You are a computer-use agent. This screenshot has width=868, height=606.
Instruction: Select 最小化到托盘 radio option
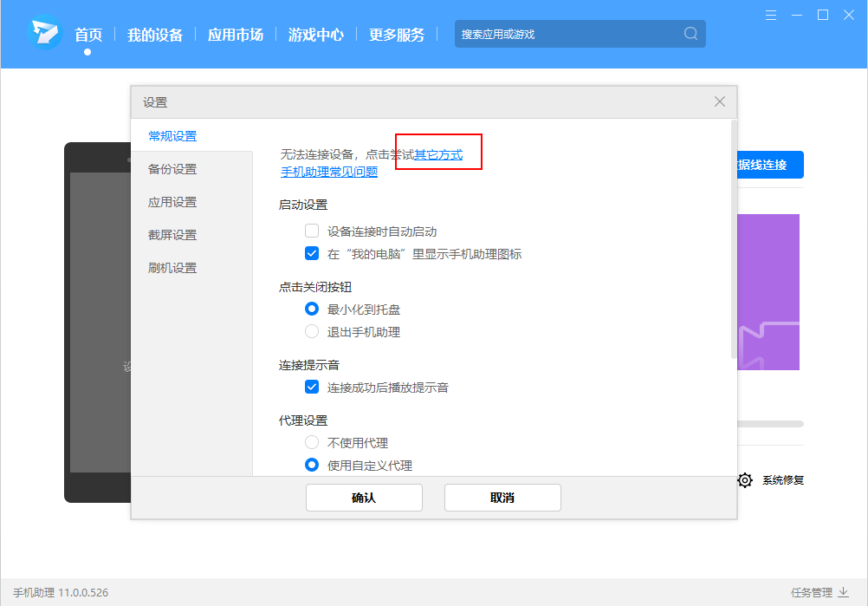tap(312, 310)
